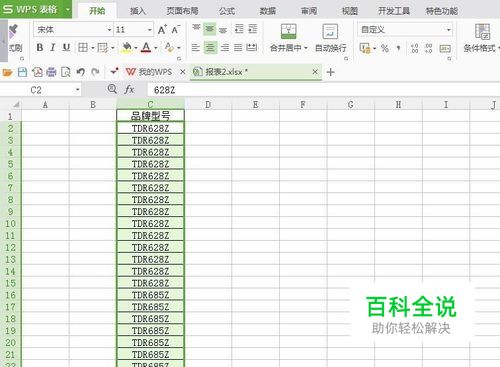Redo the last action
500x367 pixels.
tap(95, 72)
